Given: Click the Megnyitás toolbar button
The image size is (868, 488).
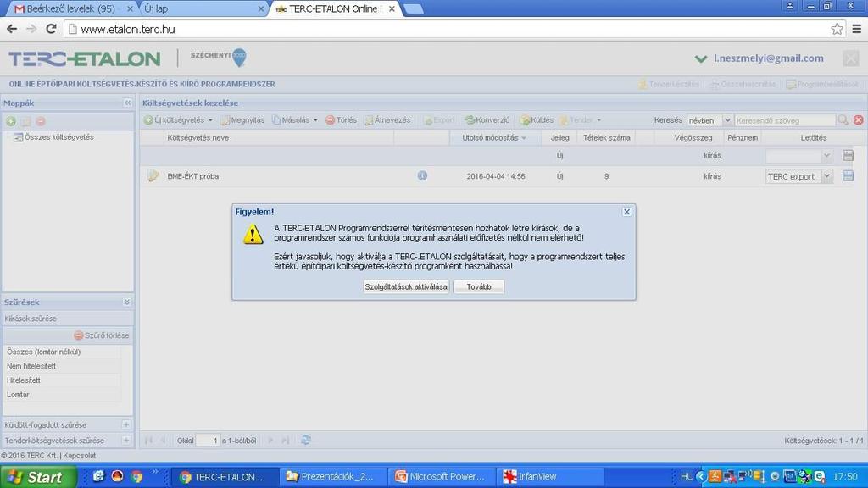Looking at the screenshot, I should [x=242, y=120].
